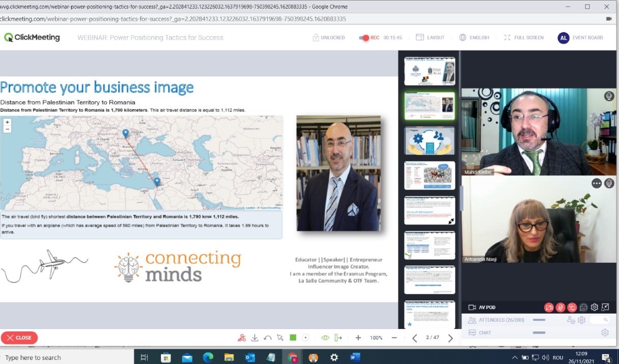Undo the last annotation with the undo arrow
Image resolution: width=619 pixels, height=364 pixels.
pos(267,338)
